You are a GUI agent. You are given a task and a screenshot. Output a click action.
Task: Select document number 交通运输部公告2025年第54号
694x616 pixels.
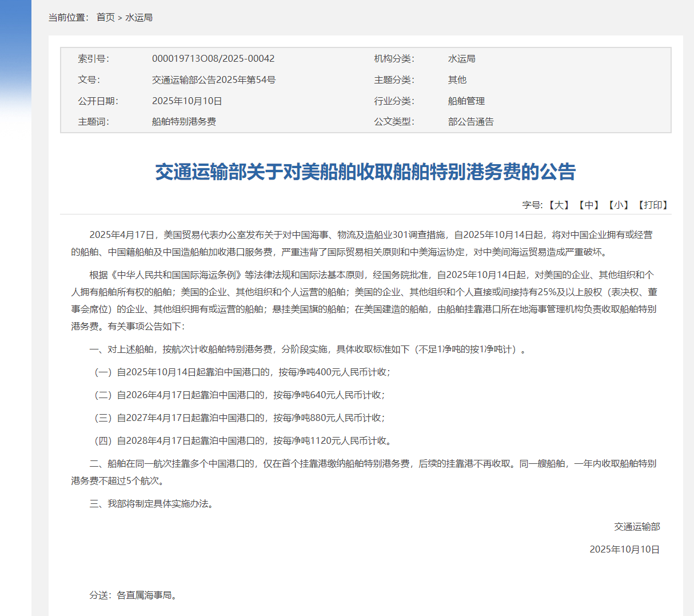coord(214,80)
